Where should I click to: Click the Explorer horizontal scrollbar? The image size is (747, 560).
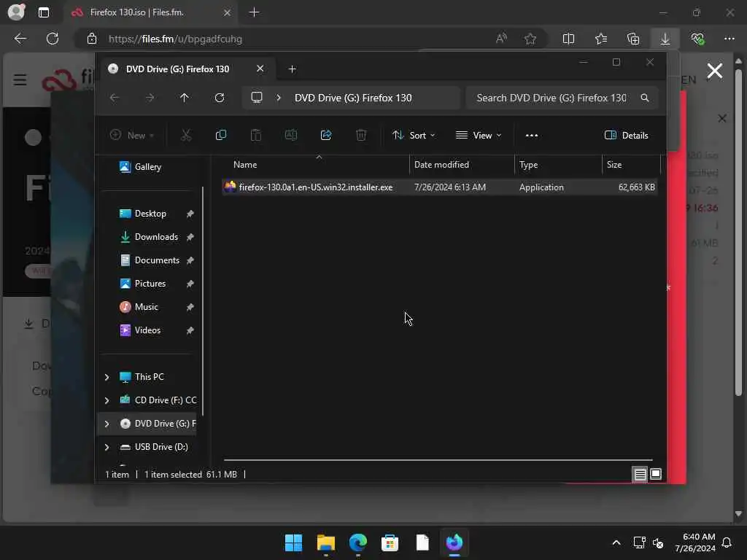click(438, 460)
